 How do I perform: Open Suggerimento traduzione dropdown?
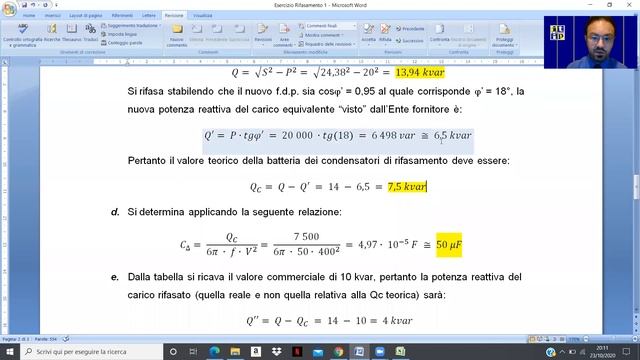tap(131, 26)
